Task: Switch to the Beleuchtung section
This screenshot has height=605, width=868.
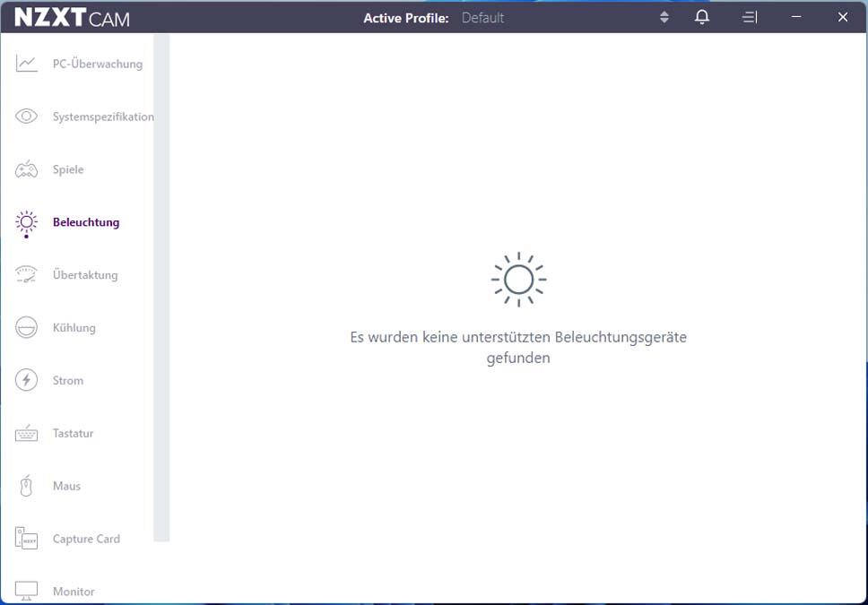Action: [86, 222]
